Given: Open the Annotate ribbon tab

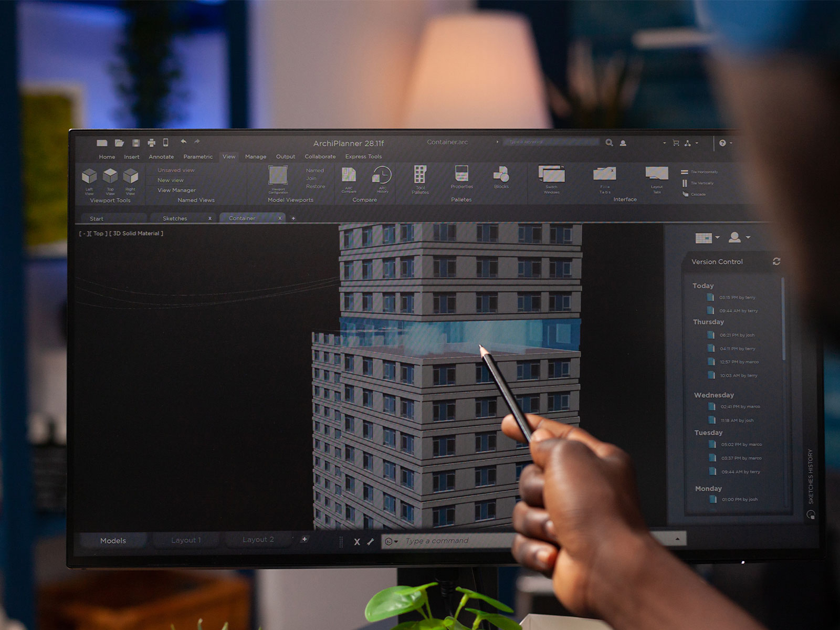Looking at the screenshot, I should 161,157.
